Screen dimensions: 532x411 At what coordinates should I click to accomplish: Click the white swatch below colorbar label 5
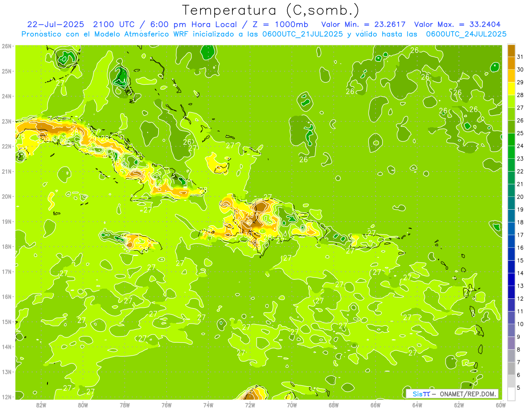coord(511,394)
